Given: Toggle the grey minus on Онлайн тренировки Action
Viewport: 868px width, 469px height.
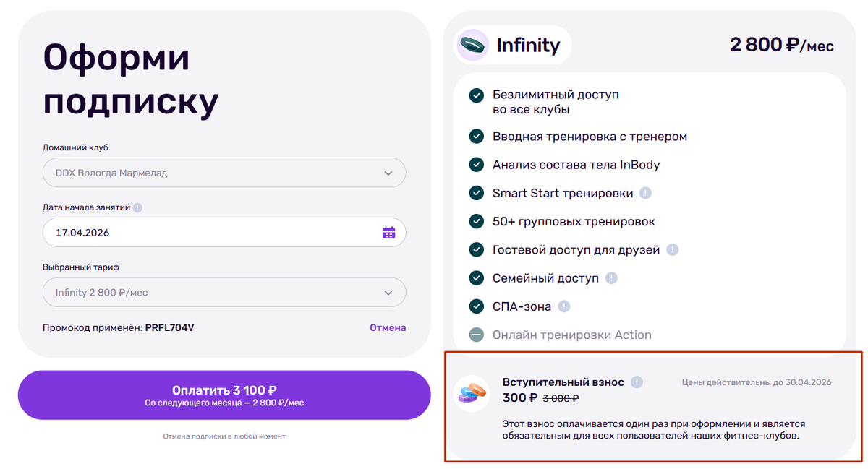Looking at the screenshot, I should point(476,334).
